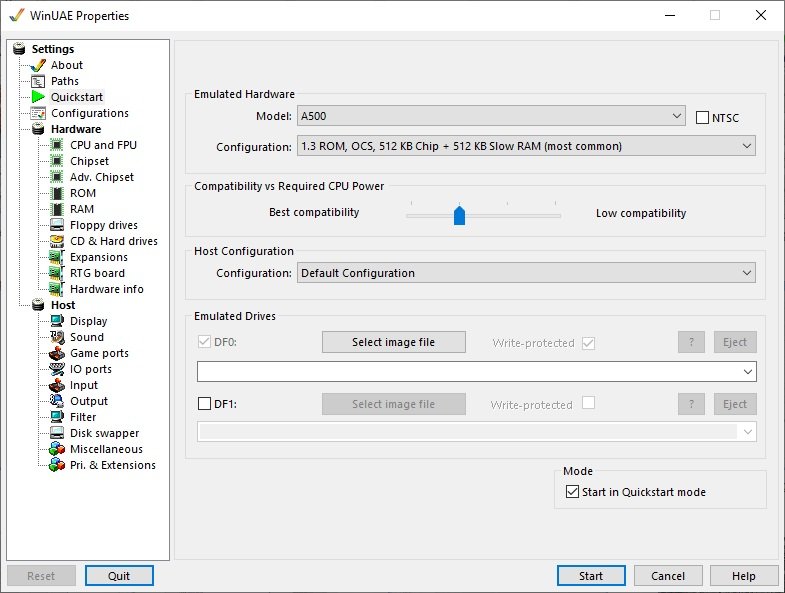Click the Reset button
The width and height of the screenshot is (785, 593).
click(41, 576)
